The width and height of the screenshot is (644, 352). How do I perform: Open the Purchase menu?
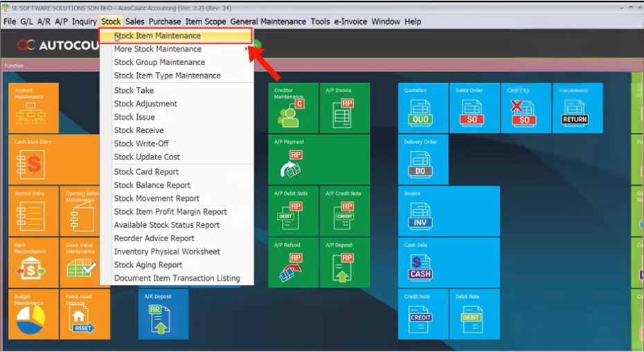point(165,21)
